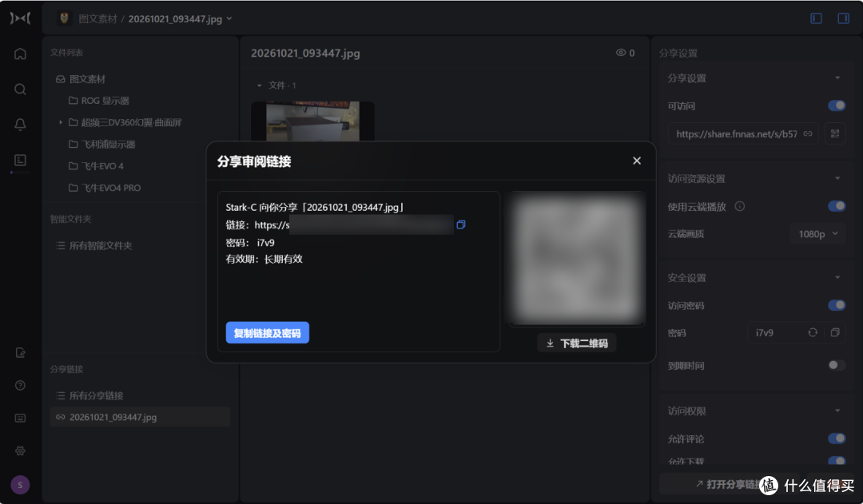863x504 pixels.
Task: Open the notifications bell icon
Action: [20, 125]
